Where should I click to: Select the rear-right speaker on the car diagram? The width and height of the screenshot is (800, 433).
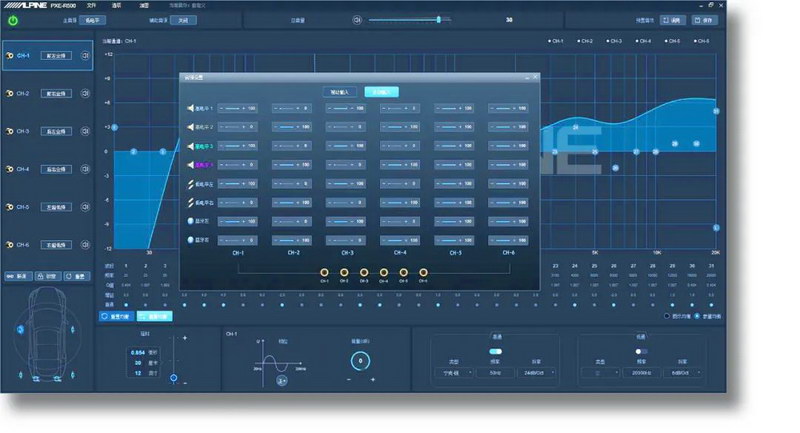coord(72,375)
